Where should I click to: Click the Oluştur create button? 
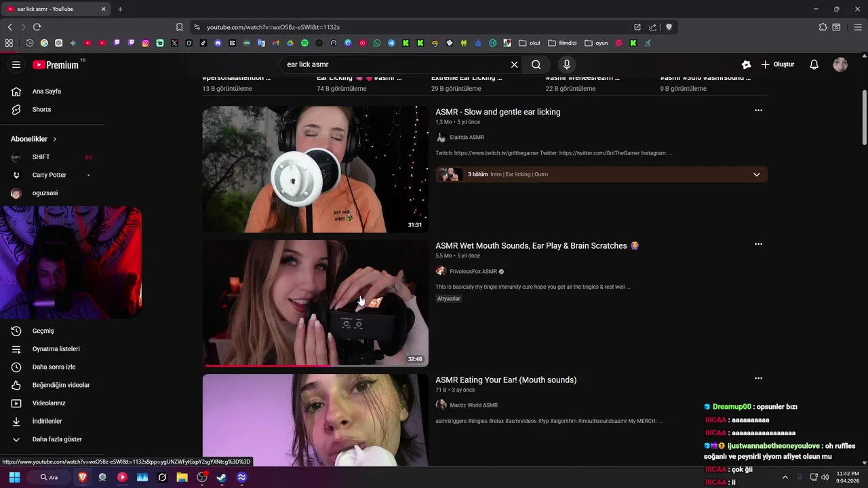777,64
